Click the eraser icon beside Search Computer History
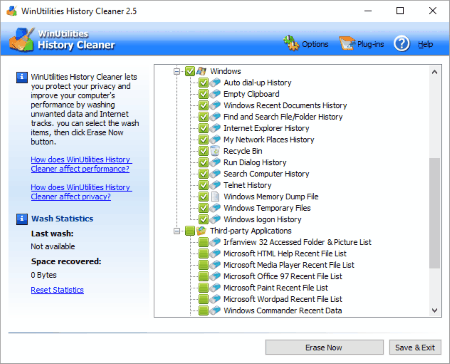 (215, 174)
